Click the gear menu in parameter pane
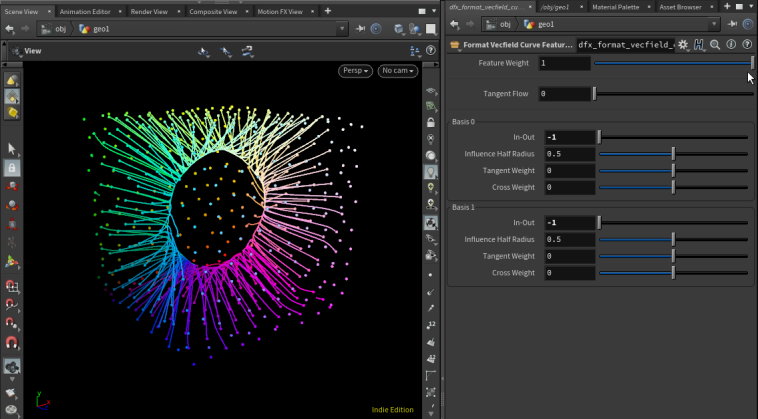 683,45
